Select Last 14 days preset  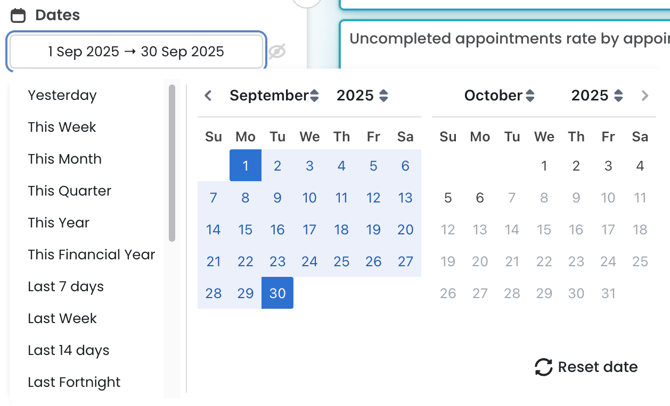pyautogui.click(x=68, y=350)
